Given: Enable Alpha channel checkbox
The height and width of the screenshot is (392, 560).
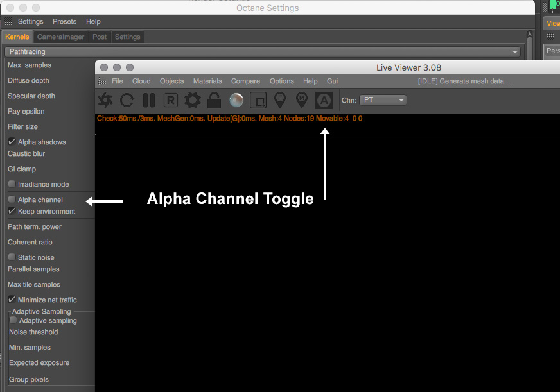Looking at the screenshot, I should click(12, 200).
